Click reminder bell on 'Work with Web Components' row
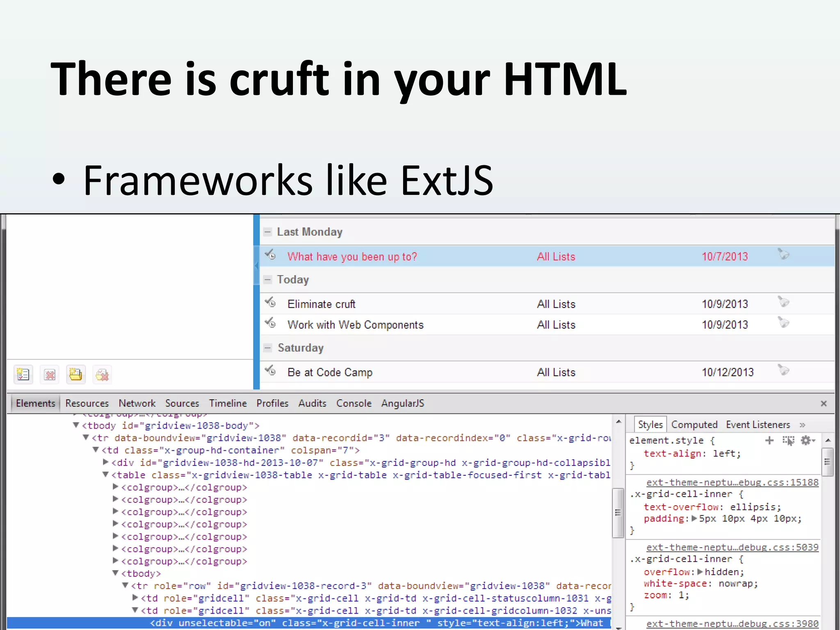 coord(783,322)
